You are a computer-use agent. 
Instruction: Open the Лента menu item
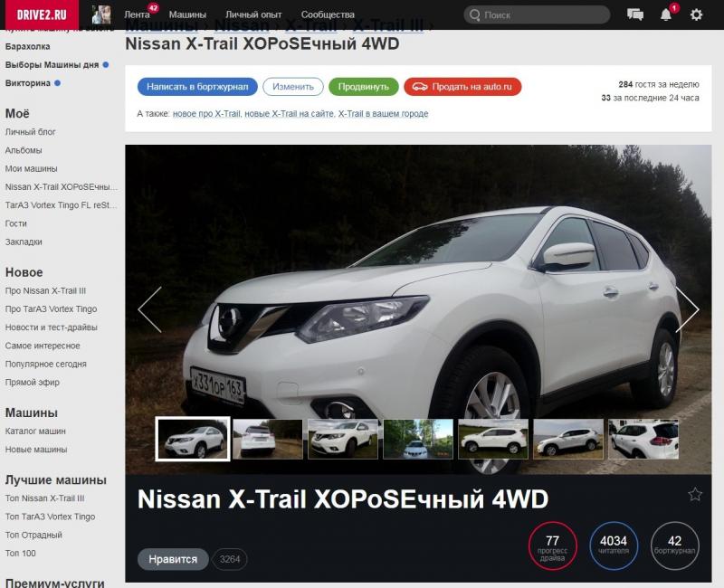(137, 14)
